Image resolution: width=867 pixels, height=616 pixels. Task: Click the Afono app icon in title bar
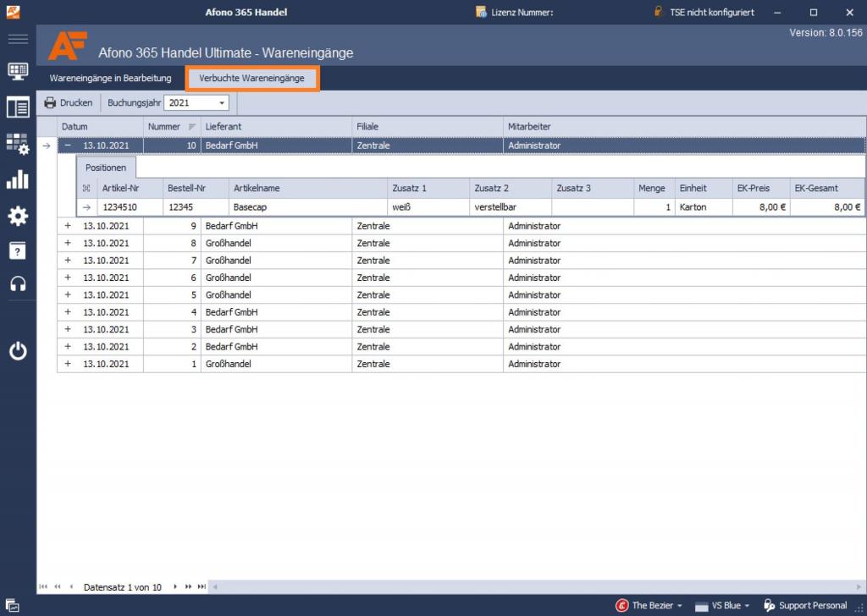(x=13, y=12)
